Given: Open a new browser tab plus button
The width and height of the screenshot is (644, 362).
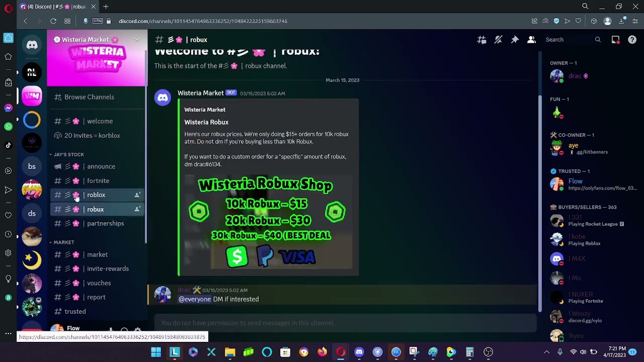Looking at the screenshot, I should (x=106, y=7).
